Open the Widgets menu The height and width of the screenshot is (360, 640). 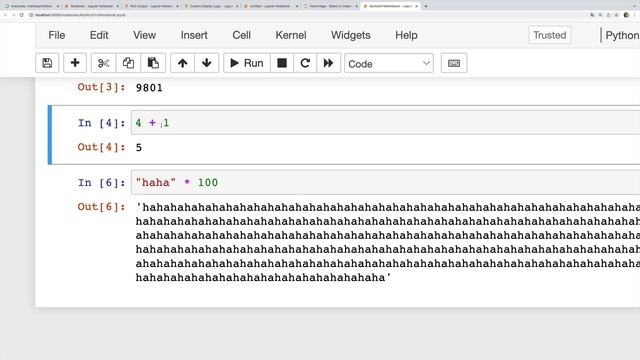351,35
